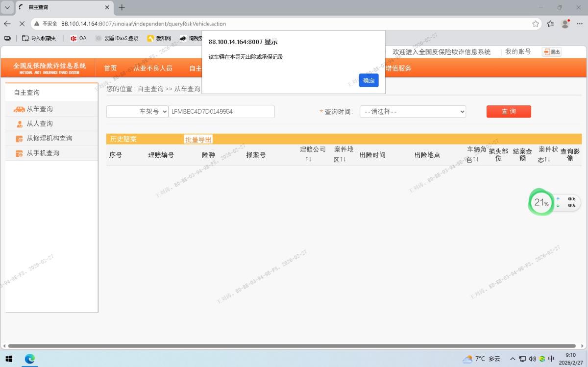Click the 退出 logout button
This screenshot has height=367, width=588.
(x=552, y=52)
